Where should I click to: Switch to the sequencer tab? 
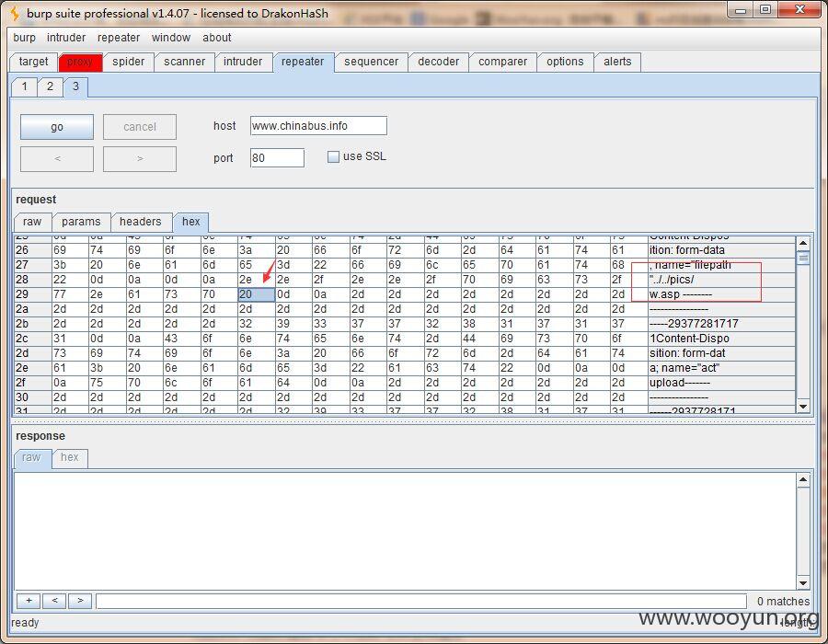pyautogui.click(x=372, y=62)
